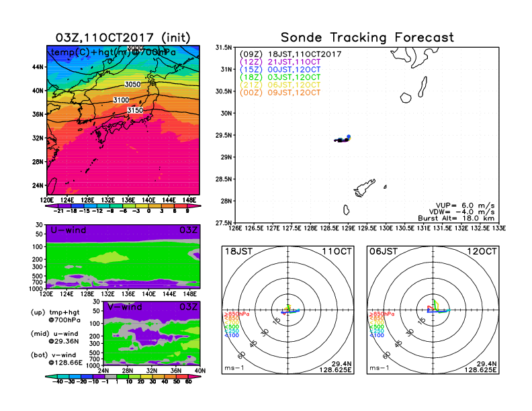Select the purple '(12Z) 21JST,11OCT' legend entry

coord(280,62)
